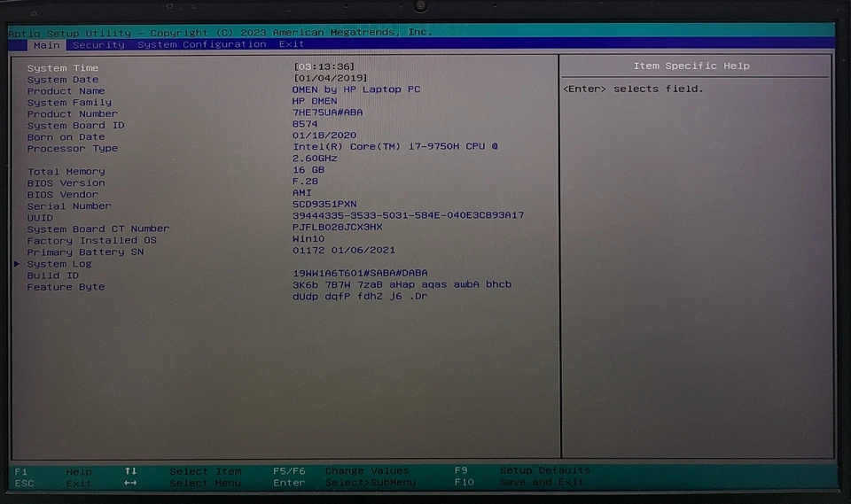
Task: Click the Processor Type label
Action: pyautogui.click(x=73, y=149)
